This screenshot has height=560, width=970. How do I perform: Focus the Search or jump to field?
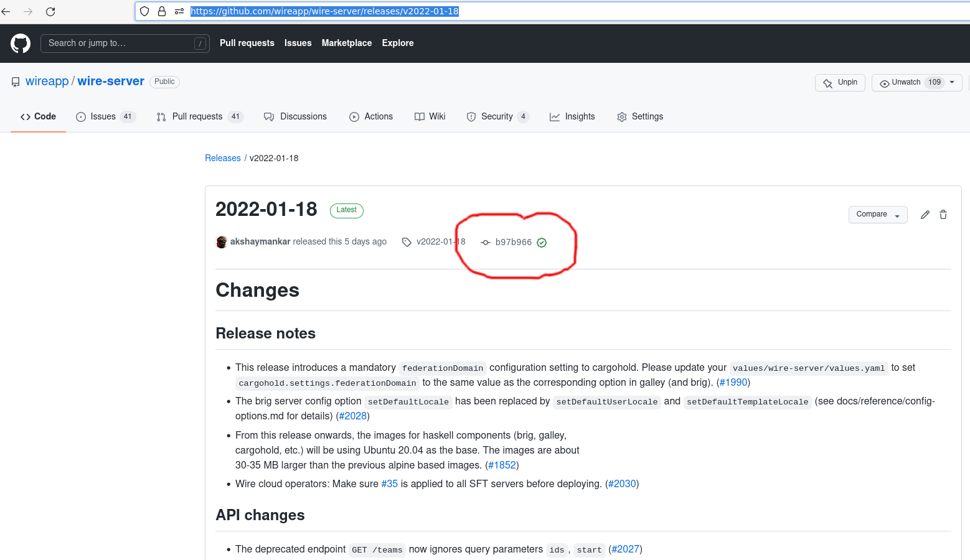[x=118, y=44]
